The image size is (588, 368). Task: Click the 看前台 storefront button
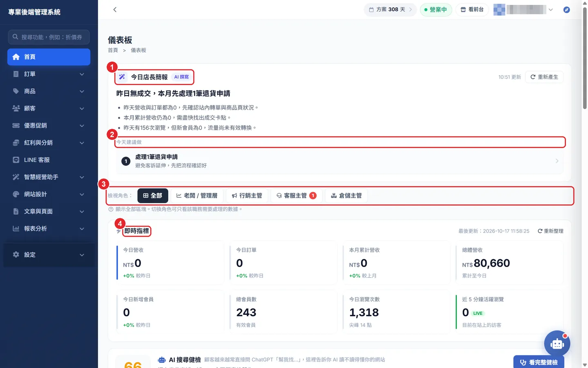(x=472, y=9)
